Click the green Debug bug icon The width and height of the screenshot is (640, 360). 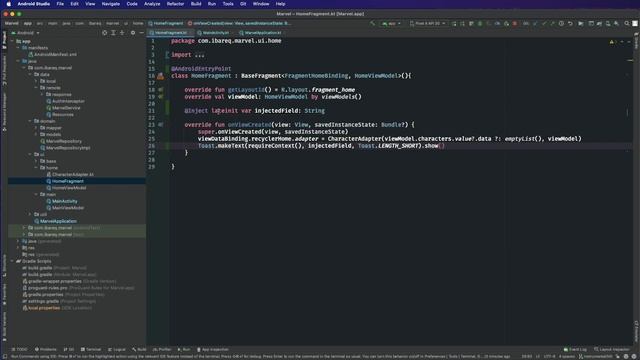(x=480, y=24)
